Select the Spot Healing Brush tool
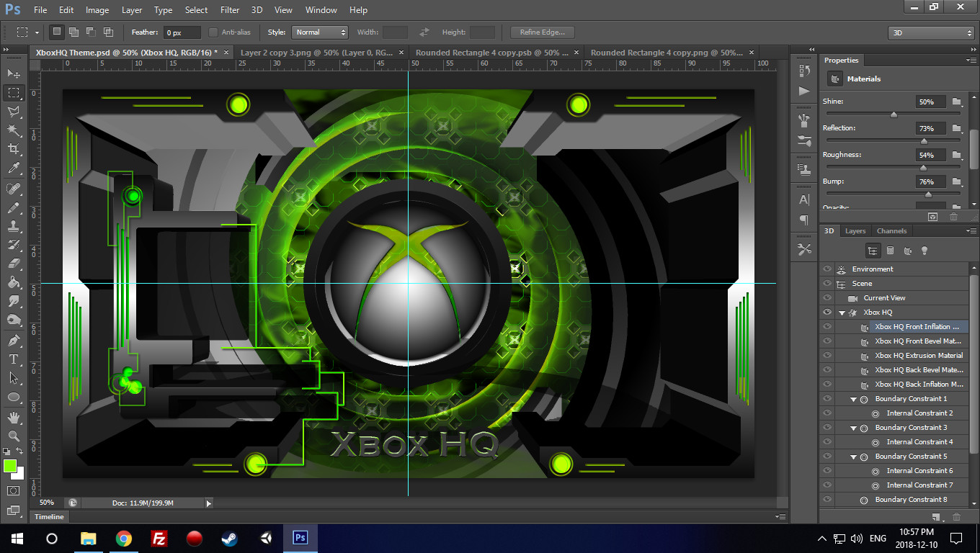Screen dimensions: 980x553 tap(14, 189)
